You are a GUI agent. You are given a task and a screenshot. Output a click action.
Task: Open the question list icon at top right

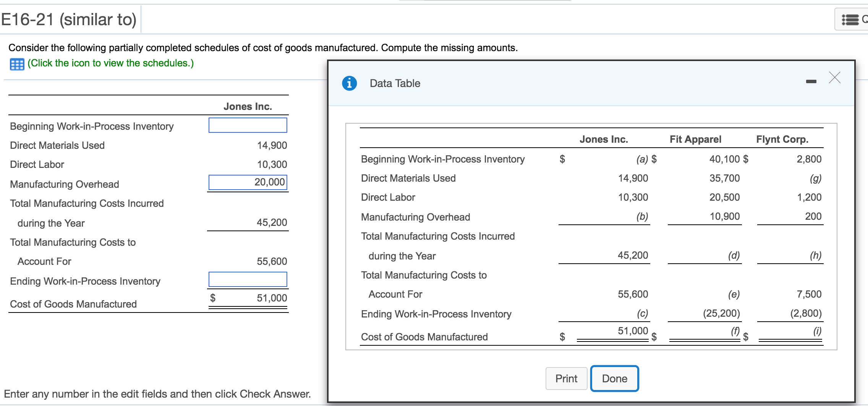coord(850,19)
